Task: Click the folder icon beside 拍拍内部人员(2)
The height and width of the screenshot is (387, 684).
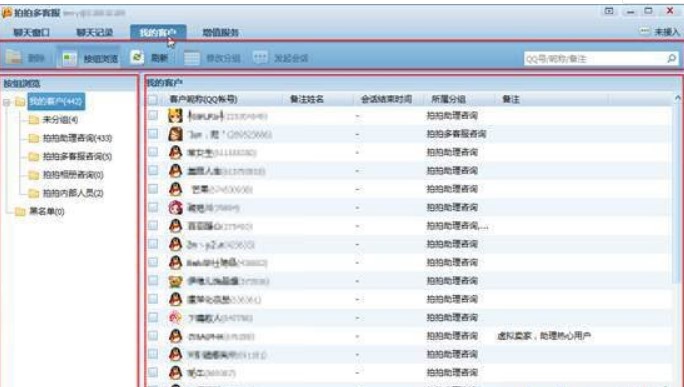Action: (34, 193)
